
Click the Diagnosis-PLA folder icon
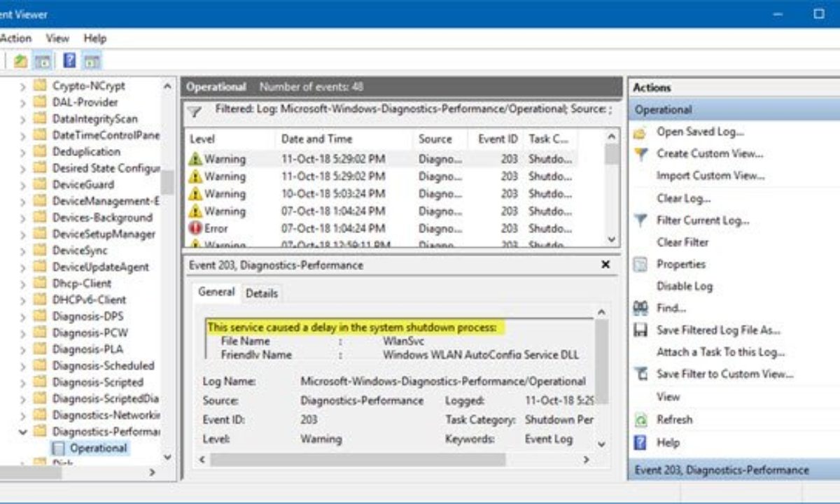[x=40, y=349]
